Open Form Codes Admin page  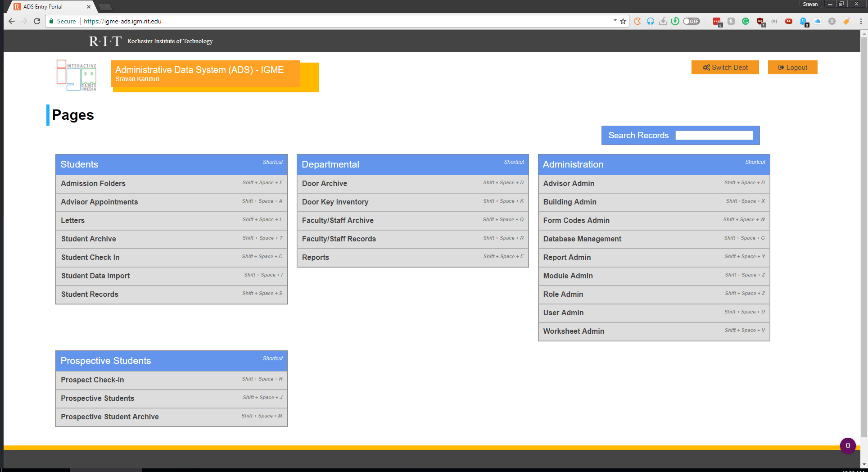click(654, 221)
